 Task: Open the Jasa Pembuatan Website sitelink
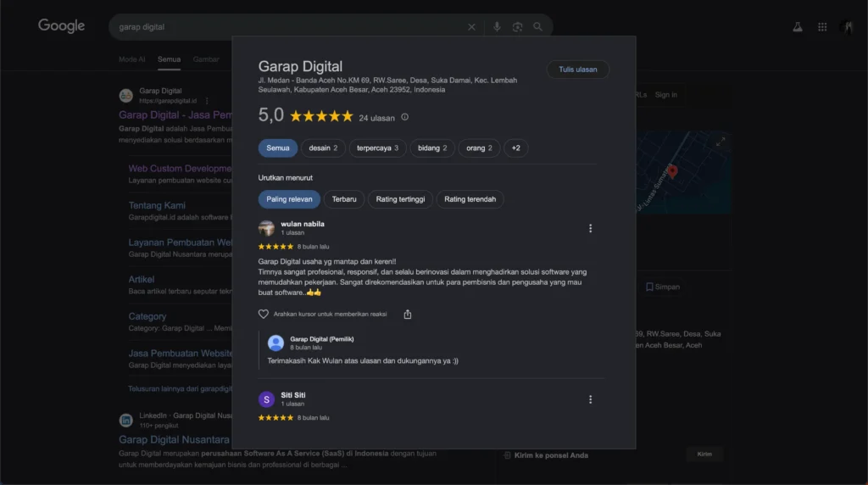[x=180, y=354]
